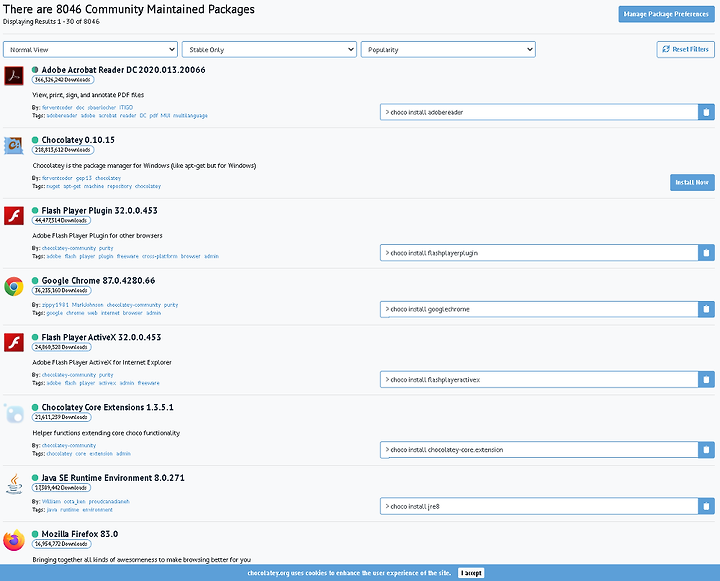
Task: Click the apt-get tag under Chocolatey
Action: coord(72,186)
